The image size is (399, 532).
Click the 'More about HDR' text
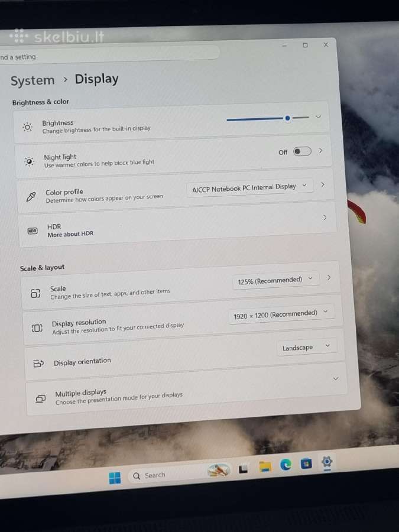pos(70,234)
